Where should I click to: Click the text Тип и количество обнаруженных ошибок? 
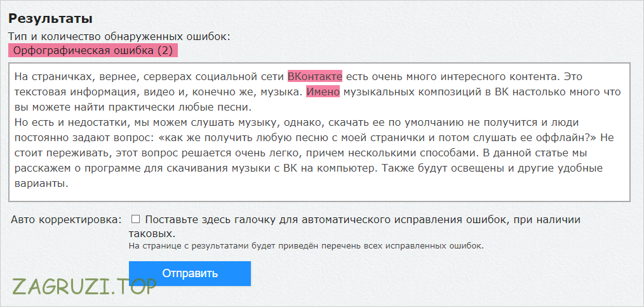119,36
